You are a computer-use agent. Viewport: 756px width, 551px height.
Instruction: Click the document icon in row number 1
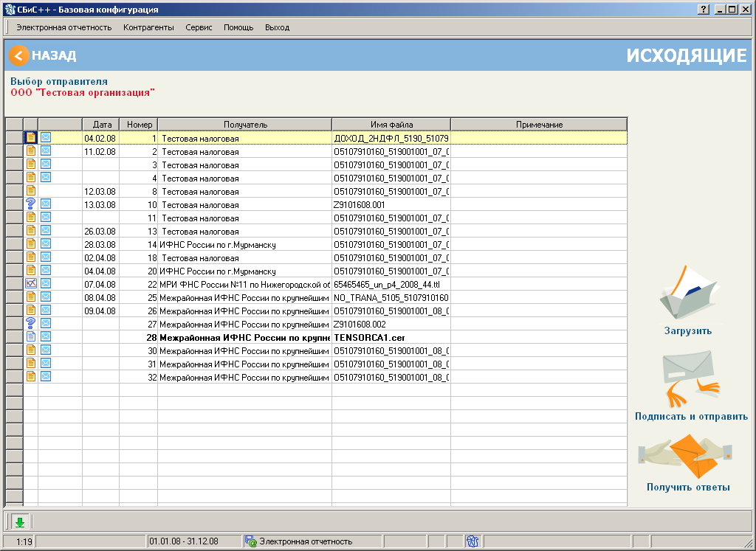tap(31, 138)
